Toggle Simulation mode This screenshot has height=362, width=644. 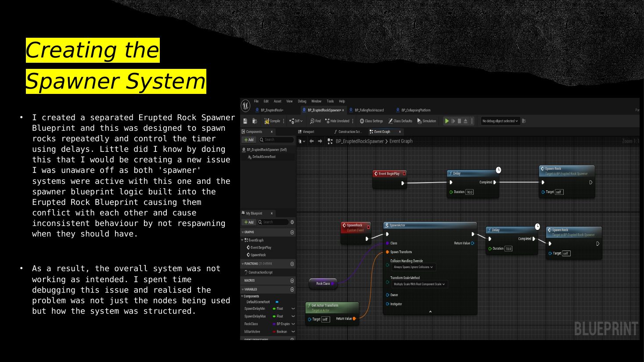pyautogui.click(x=427, y=121)
